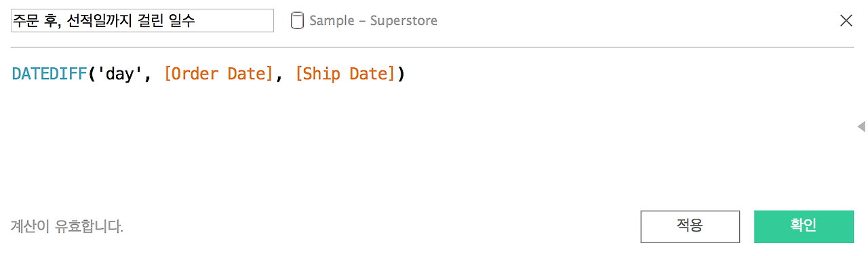Click comma following [Order Date] in formula
Image resolution: width=868 pixels, height=256 pixels.
coord(277,76)
